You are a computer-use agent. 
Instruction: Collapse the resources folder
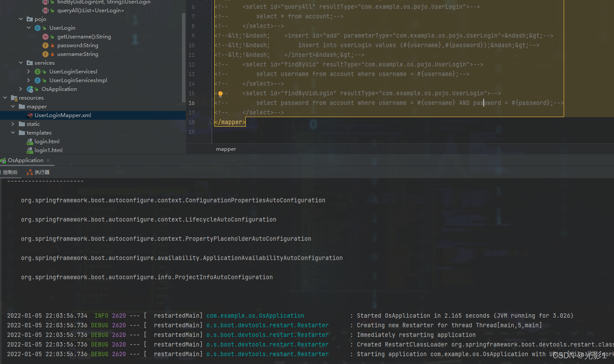5,98
